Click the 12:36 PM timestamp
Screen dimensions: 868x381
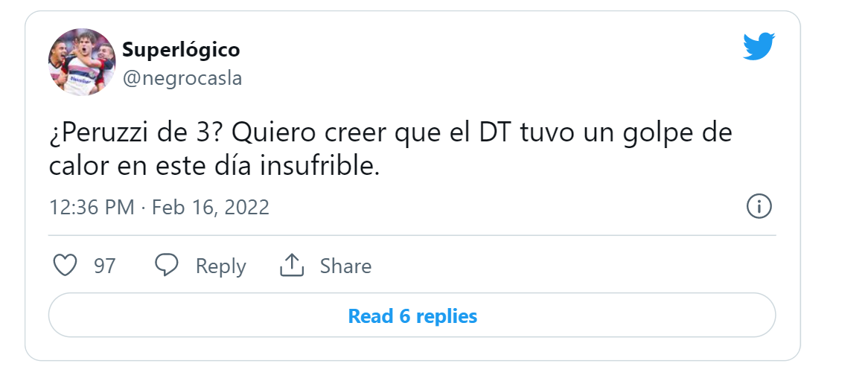pyautogui.click(x=92, y=208)
